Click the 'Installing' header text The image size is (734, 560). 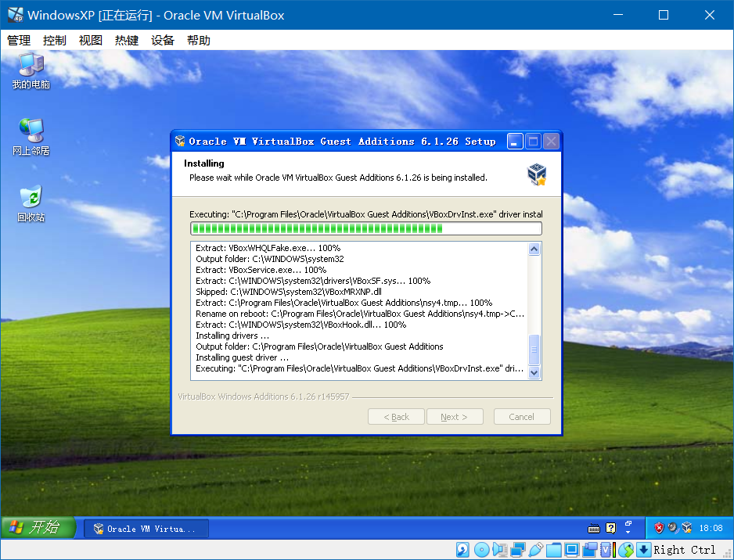point(203,163)
